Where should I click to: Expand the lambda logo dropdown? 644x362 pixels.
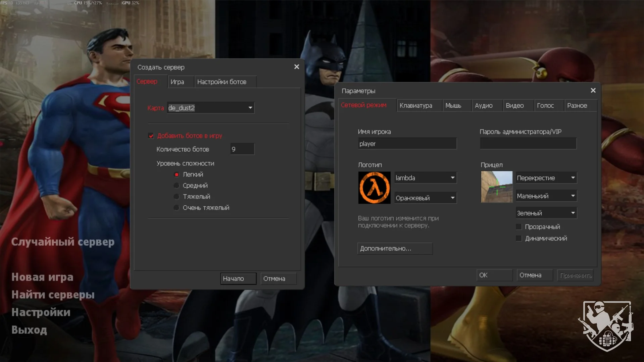click(452, 178)
